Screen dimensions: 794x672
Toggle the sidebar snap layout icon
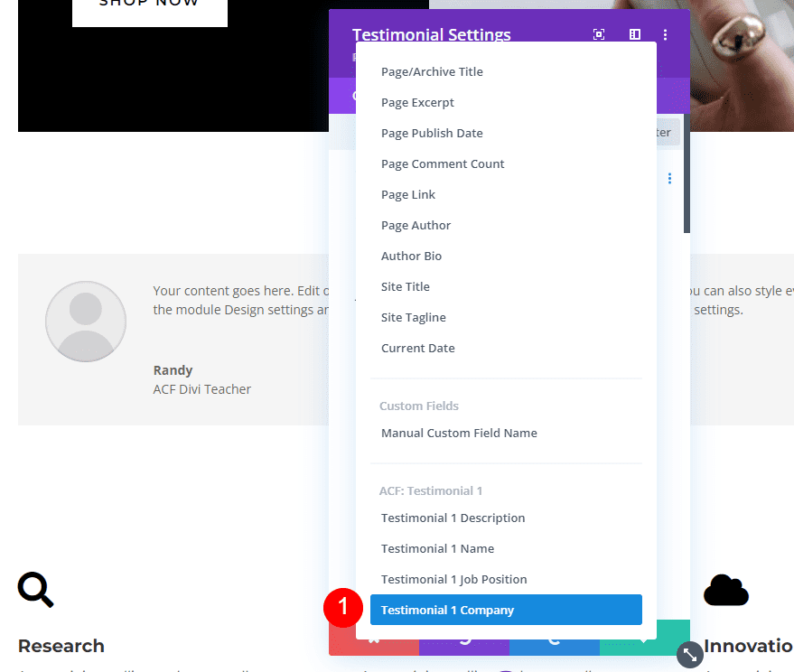tap(635, 34)
